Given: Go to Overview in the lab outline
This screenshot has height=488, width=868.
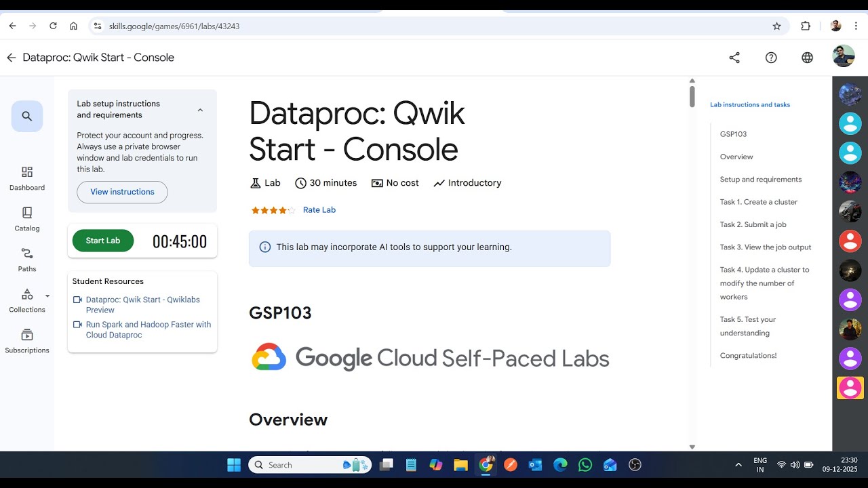Looking at the screenshot, I should [736, 157].
